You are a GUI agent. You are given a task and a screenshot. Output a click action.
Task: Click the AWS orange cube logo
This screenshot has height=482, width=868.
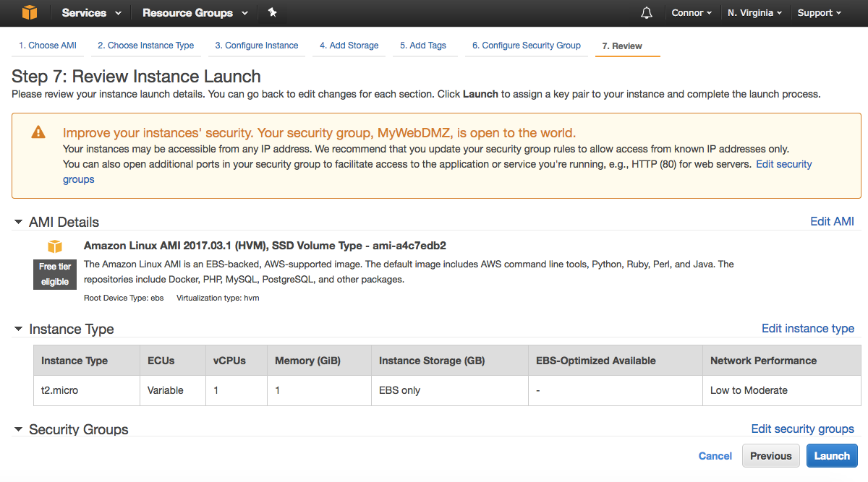tap(29, 12)
